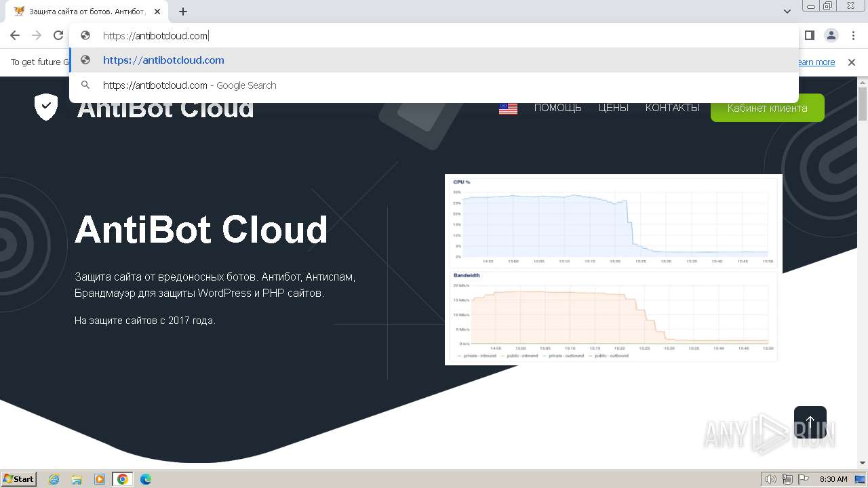This screenshot has height=488, width=868.
Task: Open Chrome three-dot menu
Action: 853,35
